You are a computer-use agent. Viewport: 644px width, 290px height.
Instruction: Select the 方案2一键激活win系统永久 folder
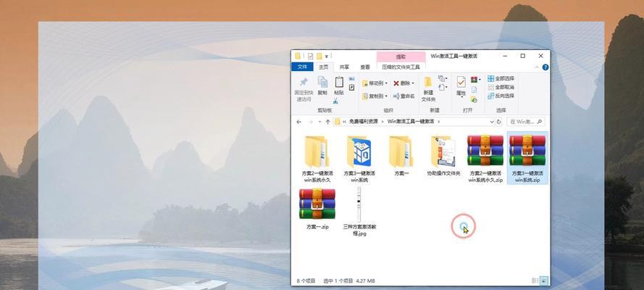point(317,159)
